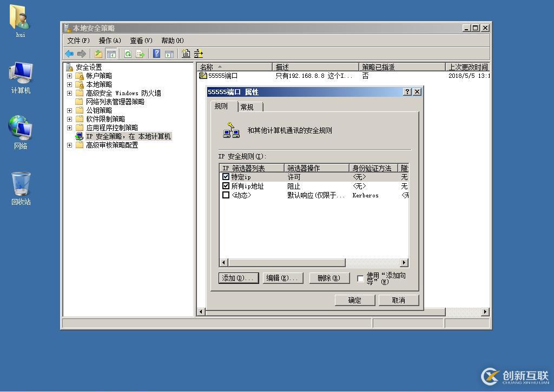Screen dimensions: 554x392
Task: Select IP 安全策略，在 本地计算机 tree item
Action: point(128,136)
